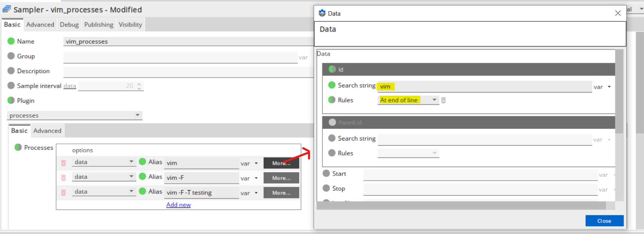Screen dimensions: 644x234
Task: Enable the Parent id section toggle
Action: [x=332, y=122]
